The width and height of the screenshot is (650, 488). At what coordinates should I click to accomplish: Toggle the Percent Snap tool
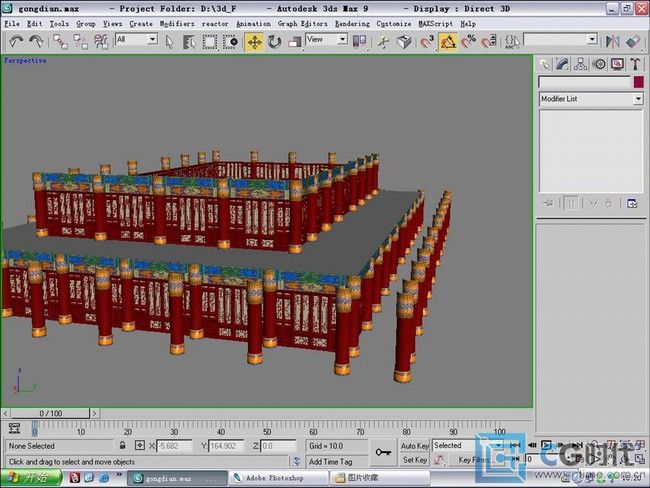coord(469,42)
